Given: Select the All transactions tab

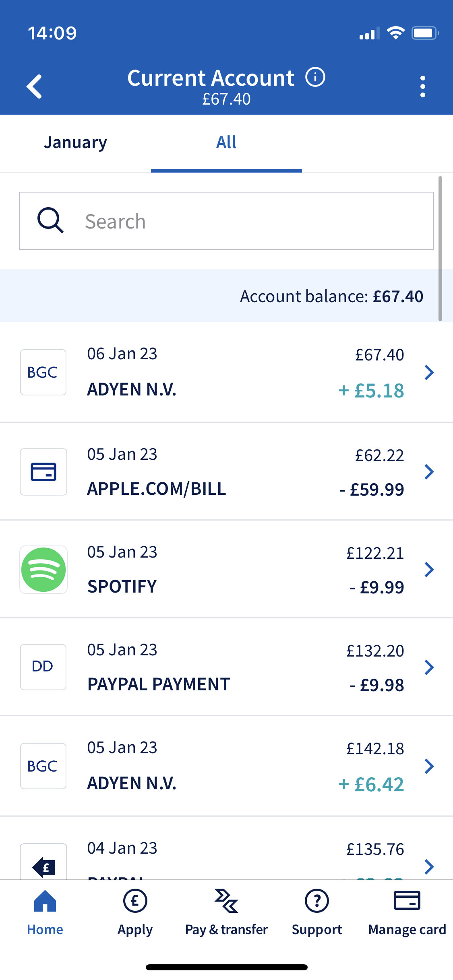Looking at the screenshot, I should point(226,142).
